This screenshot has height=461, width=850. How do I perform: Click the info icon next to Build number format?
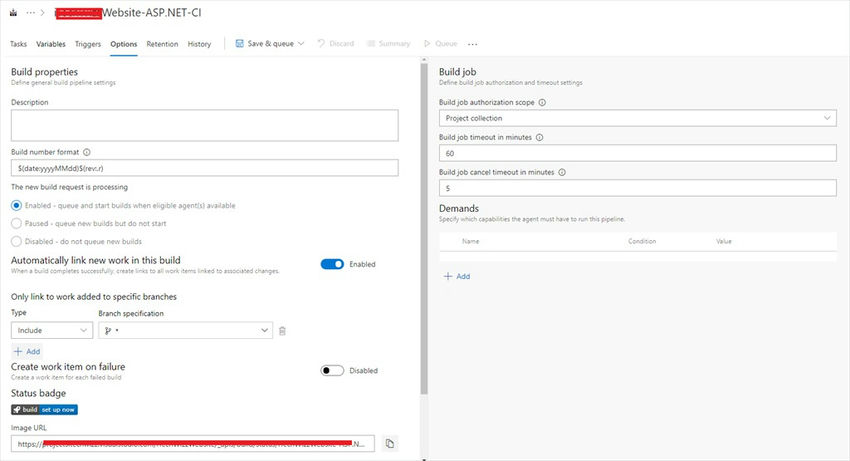pyautogui.click(x=87, y=152)
